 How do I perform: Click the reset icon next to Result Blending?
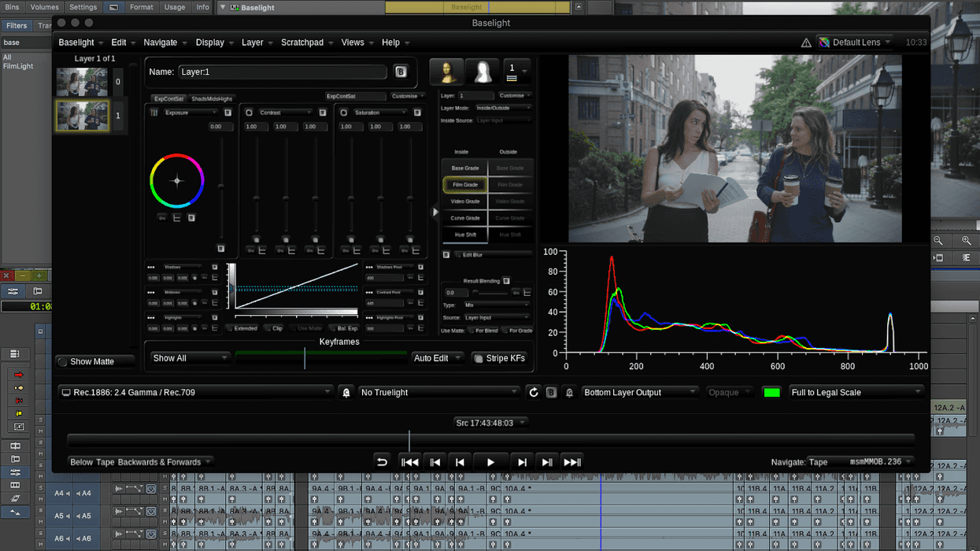coord(507,281)
